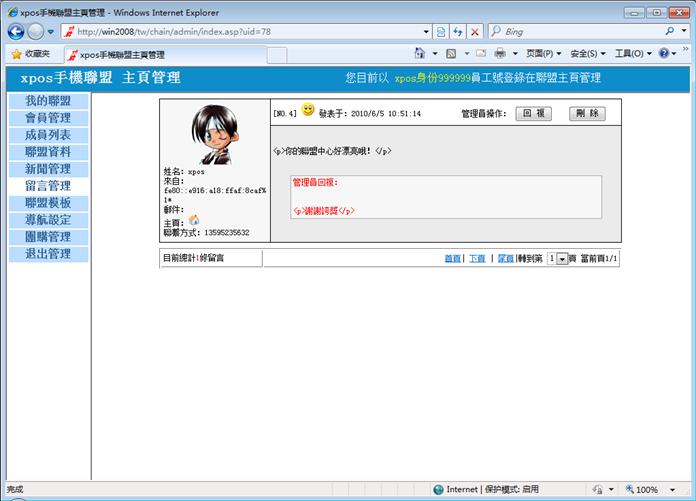Screen dimensions: 696x501
Task: Click the smiley face emoticon on message
Action: [308, 110]
